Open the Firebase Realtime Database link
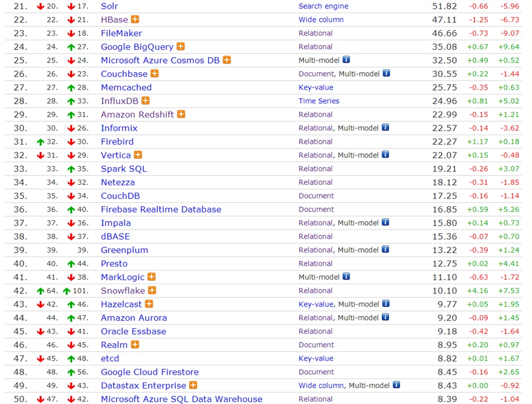The height and width of the screenshot is (404, 532). (161, 210)
